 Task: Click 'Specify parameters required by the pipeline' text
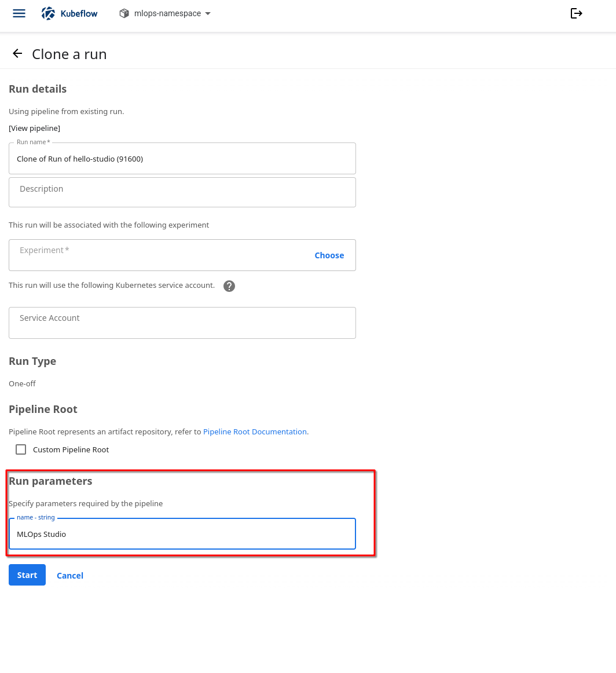tap(86, 503)
